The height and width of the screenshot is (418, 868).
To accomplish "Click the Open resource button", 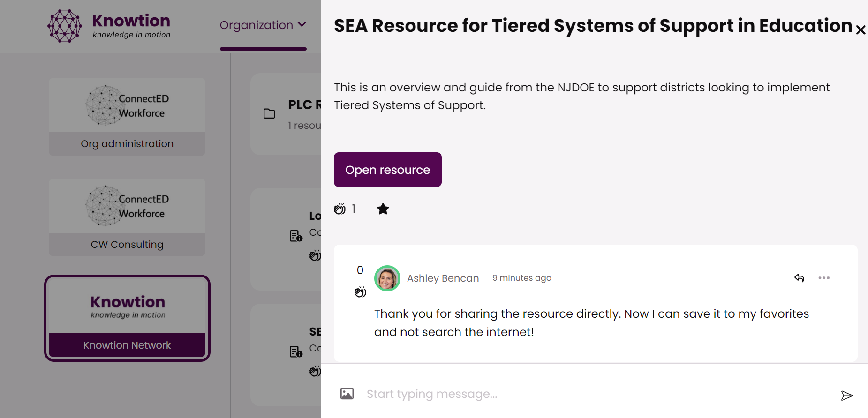I will 387,170.
